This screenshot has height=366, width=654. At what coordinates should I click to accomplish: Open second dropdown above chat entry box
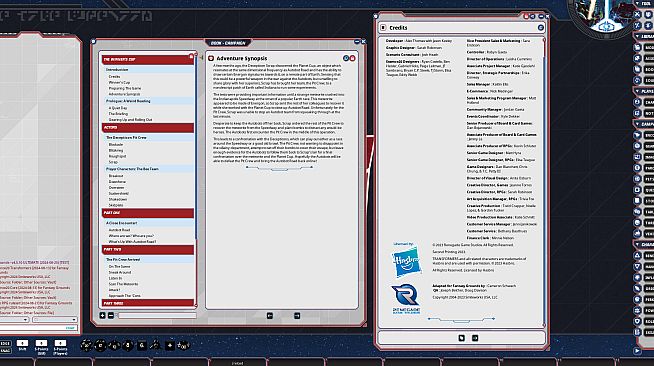55,320
